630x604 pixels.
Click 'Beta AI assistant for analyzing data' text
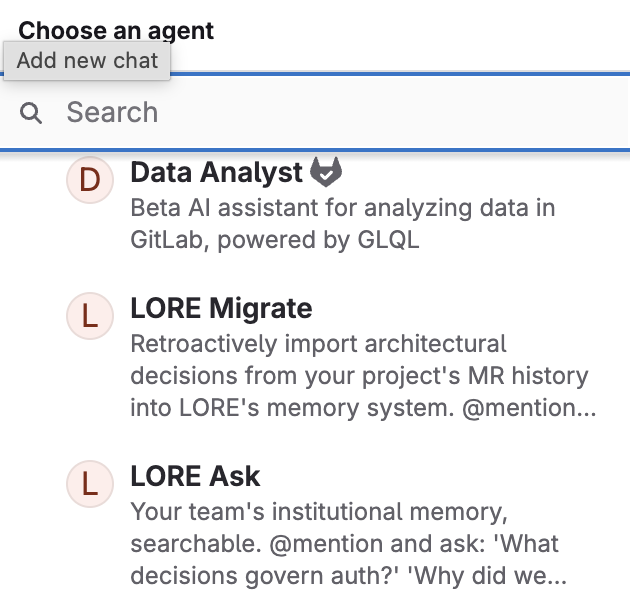click(x=343, y=208)
